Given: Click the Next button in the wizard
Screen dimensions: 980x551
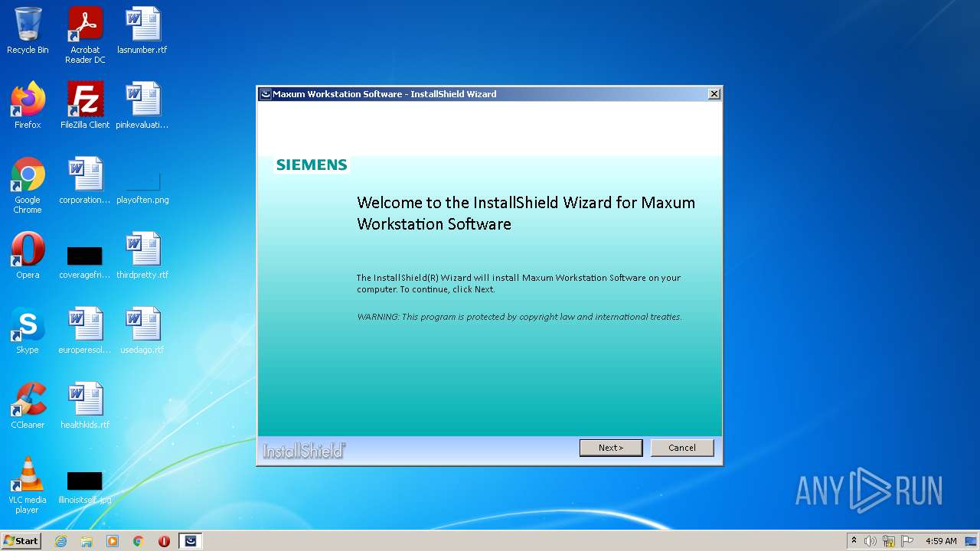Looking at the screenshot, I should click(611, 448).
